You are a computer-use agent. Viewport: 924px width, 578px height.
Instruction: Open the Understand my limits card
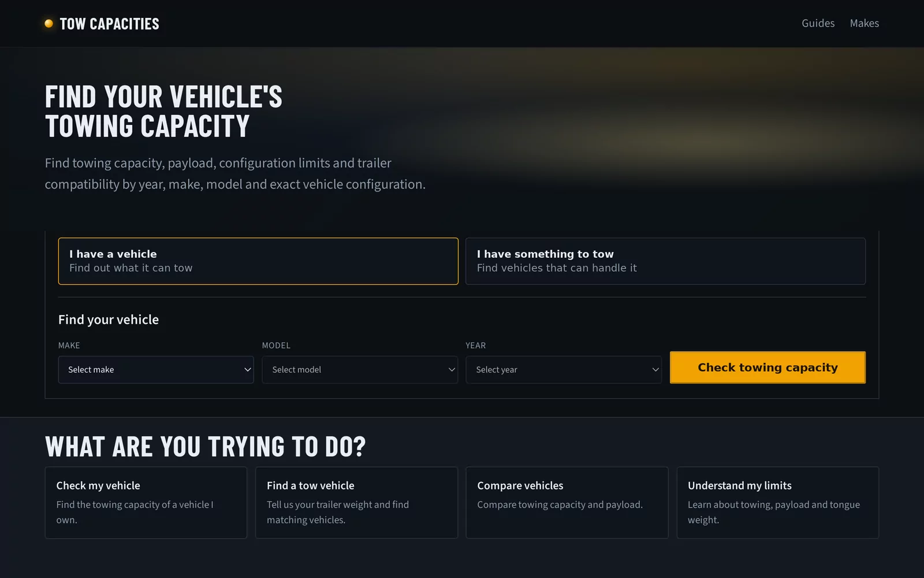tap(778, 503)
